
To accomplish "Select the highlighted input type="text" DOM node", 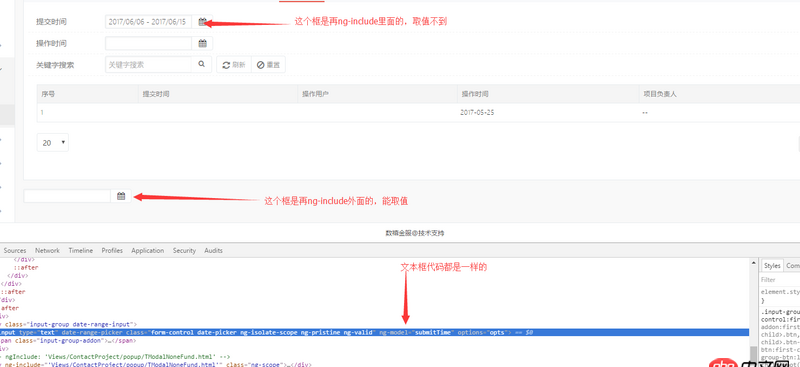I will click(374, 332).
